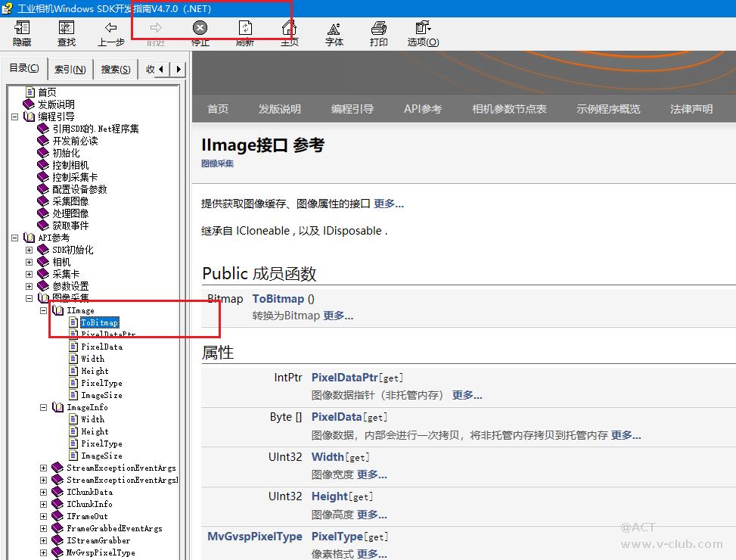
Task: Open 首页 in the page navigation bar
Action: coord(218,109)
